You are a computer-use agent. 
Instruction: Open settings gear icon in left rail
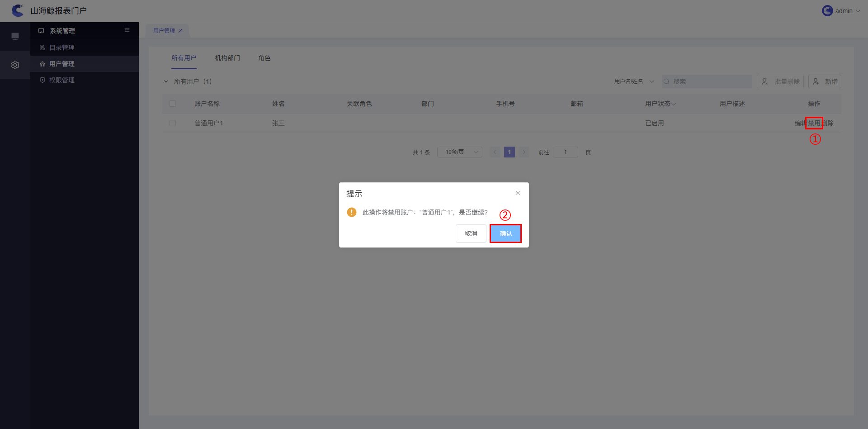pos(15,65)
